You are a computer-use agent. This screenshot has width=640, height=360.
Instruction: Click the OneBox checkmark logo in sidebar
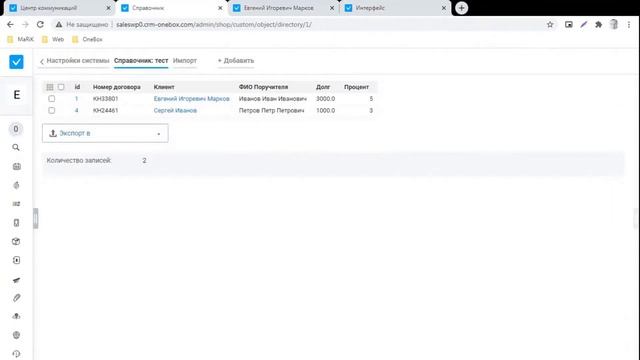16,62
